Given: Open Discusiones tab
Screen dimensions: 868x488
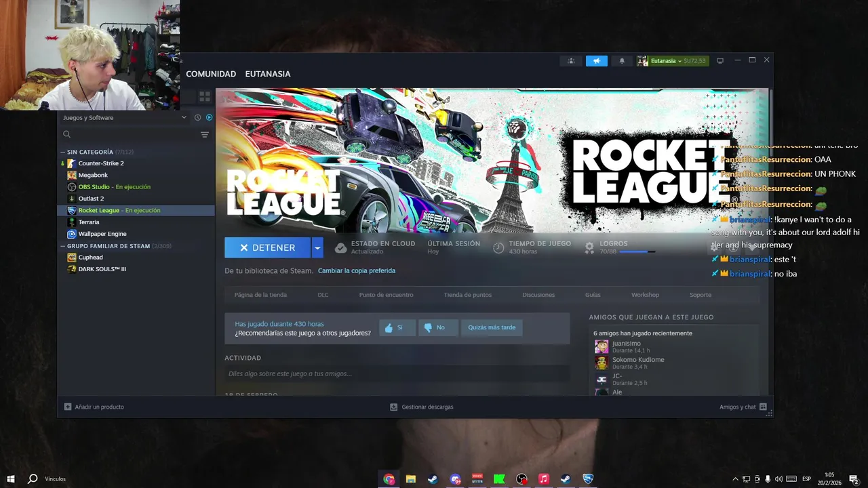Looking at the screenshot, I should click(x=538, y=295).
